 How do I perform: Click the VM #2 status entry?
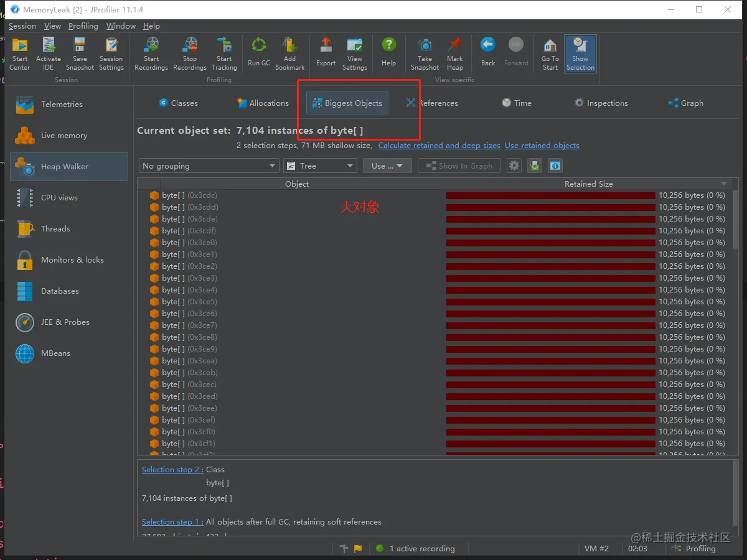coord(596,549)
